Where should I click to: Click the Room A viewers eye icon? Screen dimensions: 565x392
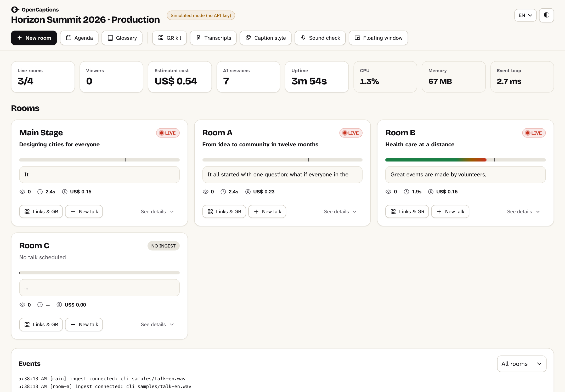[x=205, y=192]
